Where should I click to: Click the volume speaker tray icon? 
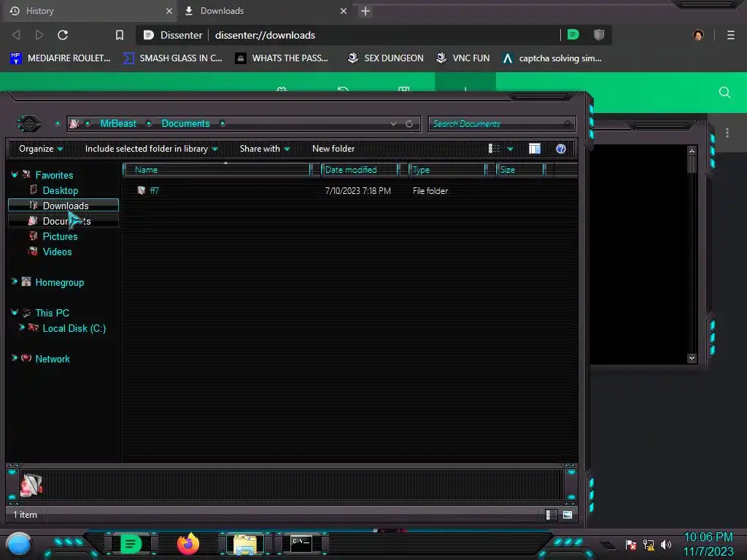tap(665, 545)
